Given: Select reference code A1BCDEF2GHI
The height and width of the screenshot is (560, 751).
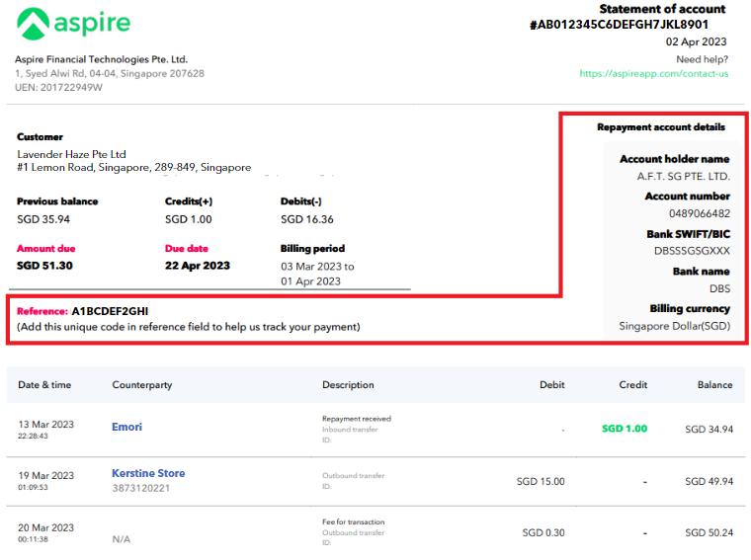Looking at the screenshot, I should point(110,311).
